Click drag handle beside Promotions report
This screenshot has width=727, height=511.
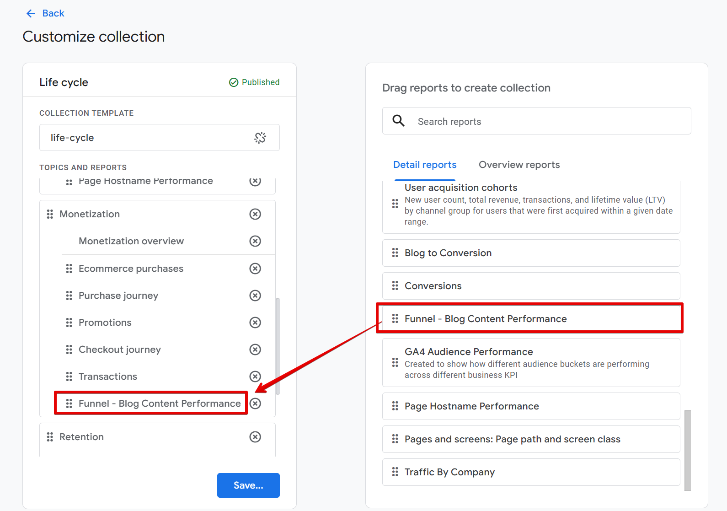click(69, 323)
